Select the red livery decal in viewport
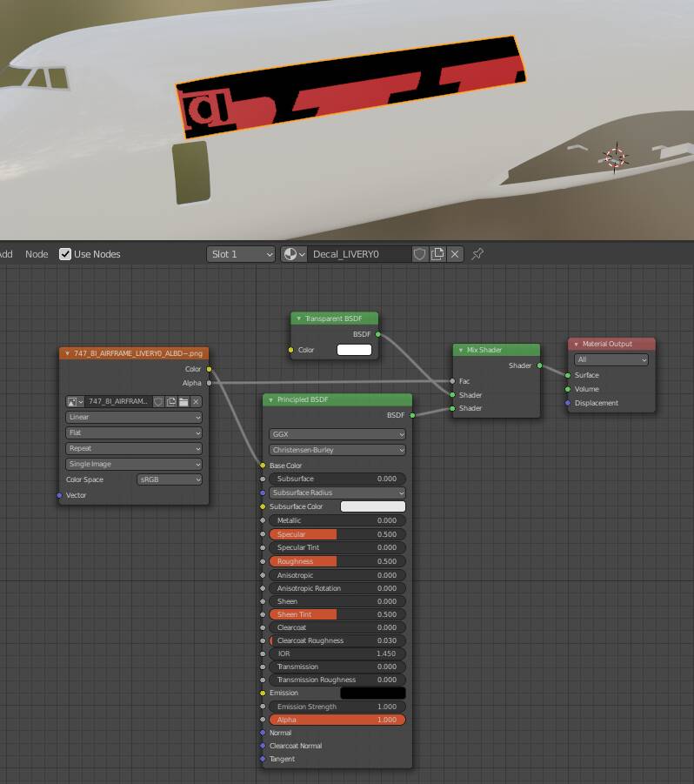This screenshot has height=784, width=694. pos(350,86)
